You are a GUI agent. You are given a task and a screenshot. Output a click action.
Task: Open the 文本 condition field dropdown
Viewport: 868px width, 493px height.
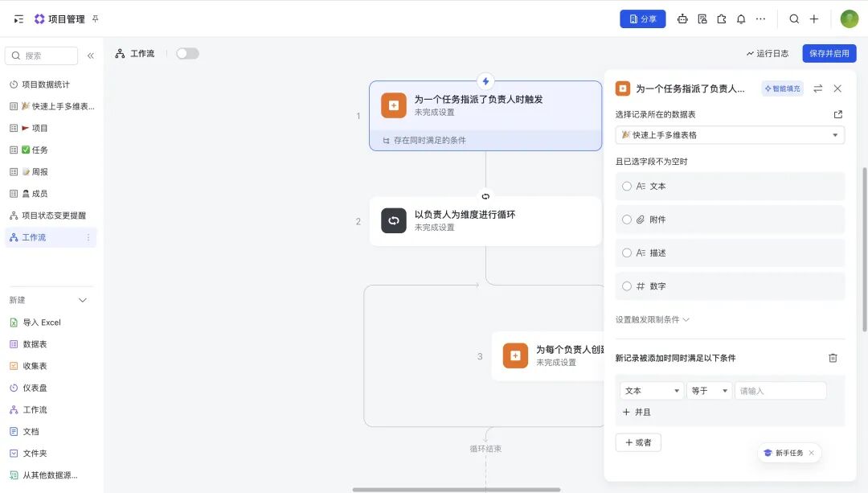[652, 391]
